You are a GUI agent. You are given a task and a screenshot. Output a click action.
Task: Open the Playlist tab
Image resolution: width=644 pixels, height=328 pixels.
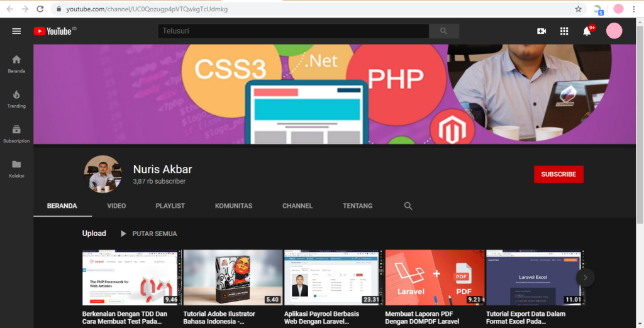pyautogui.click(x=170, y=206)
